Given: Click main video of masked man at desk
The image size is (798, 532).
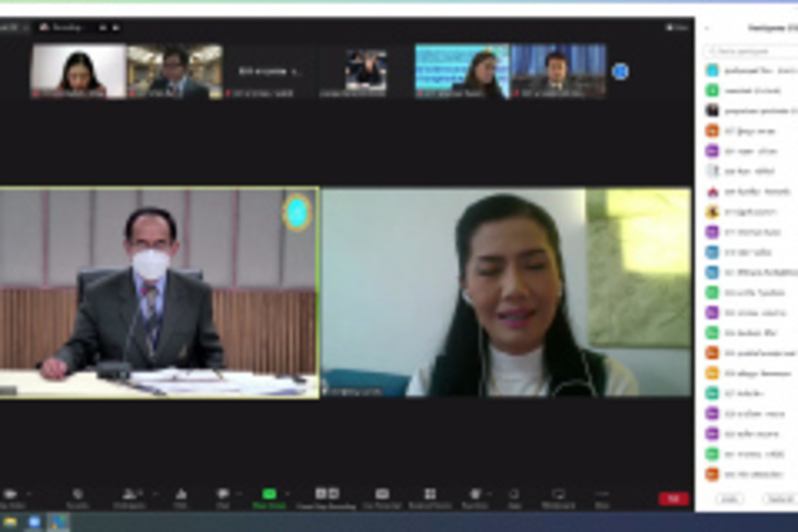Looking at the screenshot, I should pos(160,293).
